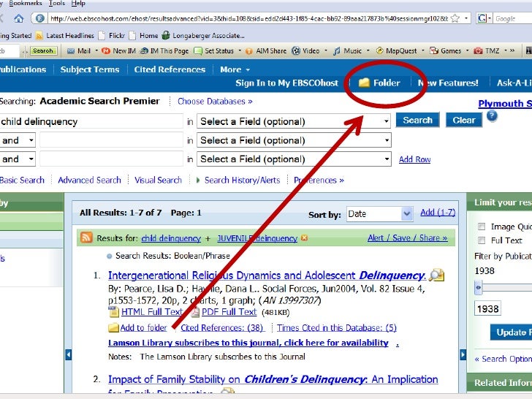Click the MapQuest toolbar item
Viewport: 532px width, 399px height.
397,51
